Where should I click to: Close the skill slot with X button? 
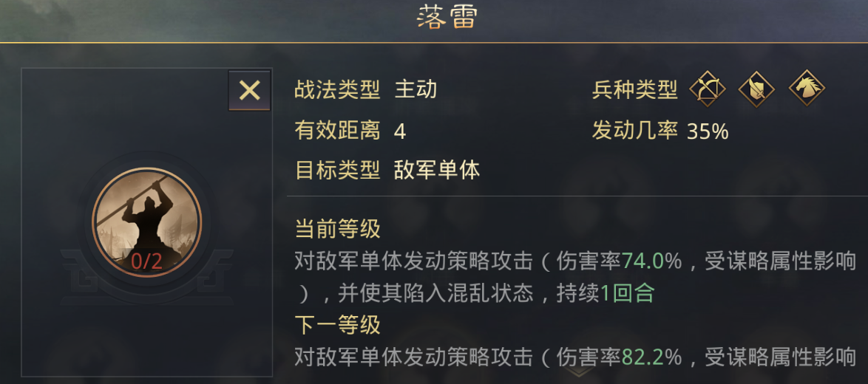[249, 91]
